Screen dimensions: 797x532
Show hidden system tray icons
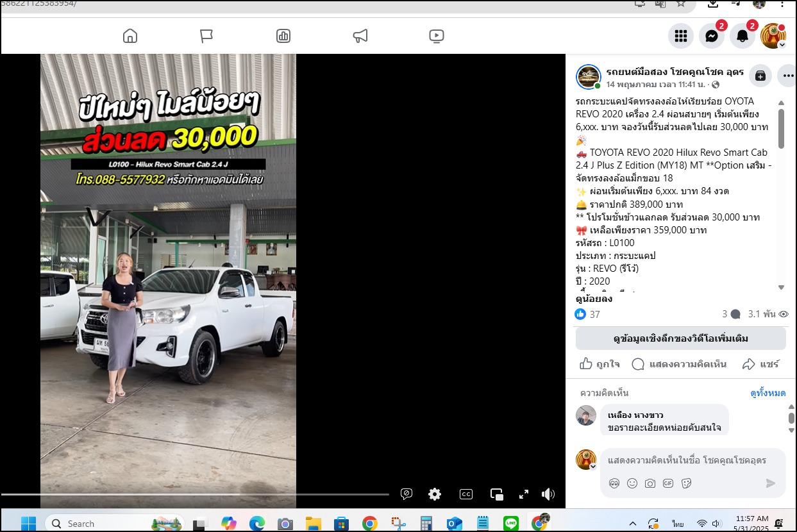point(633,523)
